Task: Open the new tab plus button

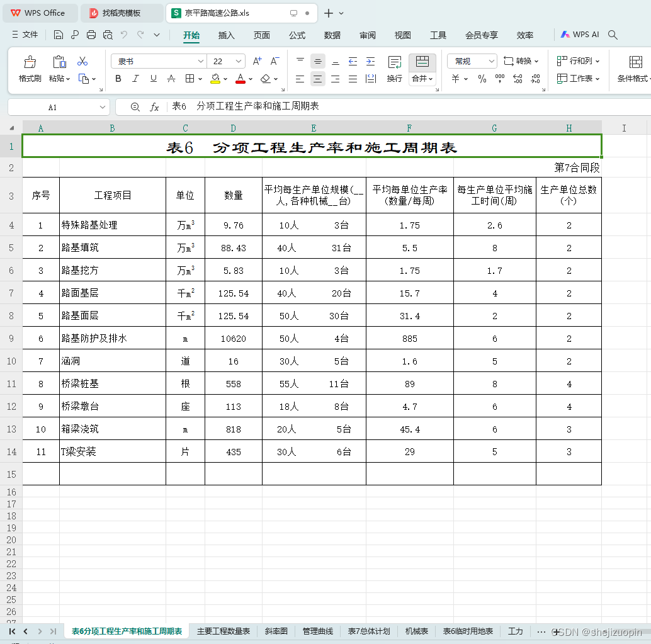Action: [329, 13]
